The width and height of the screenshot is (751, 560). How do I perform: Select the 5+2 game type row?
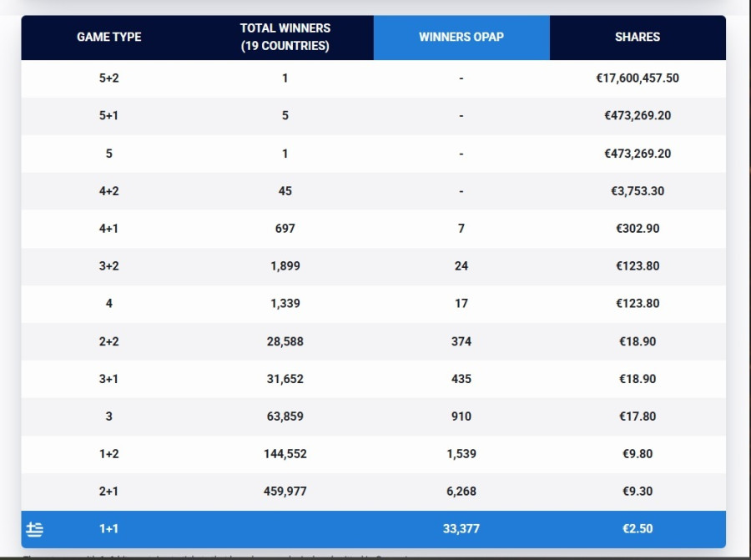point(109,78)
